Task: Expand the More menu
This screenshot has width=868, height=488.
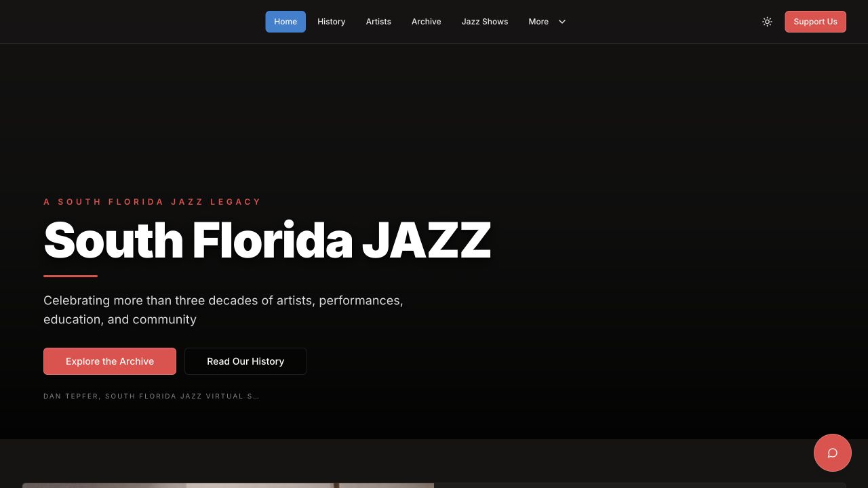Action: click(547, 22)
